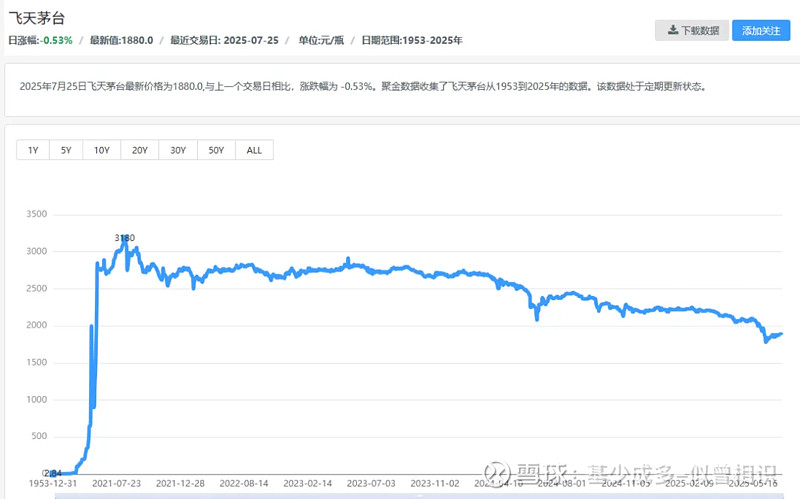The image size is (800, 499).
Task: Click the 3000 y-axis label
Action: click(37, 251)
